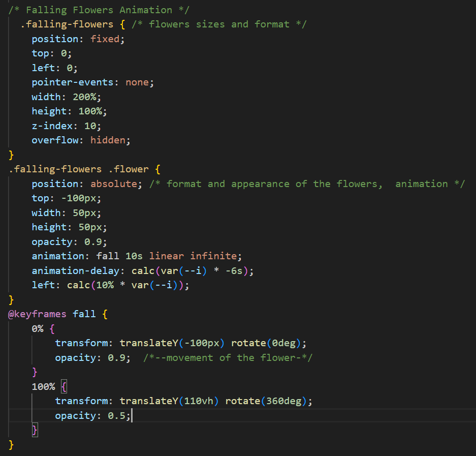Click the "10%" value in left calc
The width and height of the screenshot is (476, 456).
point(104,285)
